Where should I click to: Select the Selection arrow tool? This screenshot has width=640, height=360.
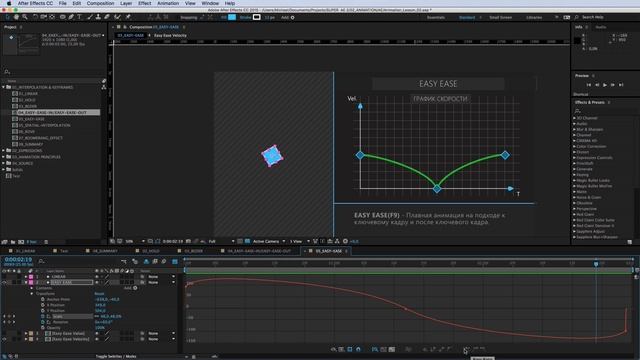point(7,17)
